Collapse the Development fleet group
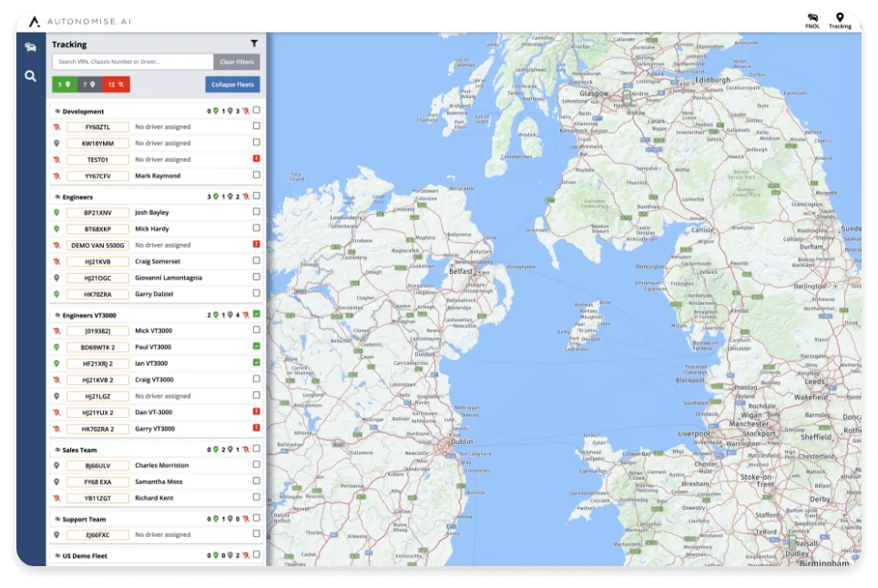This screenshot has width=878, height=588. (83, 111)
